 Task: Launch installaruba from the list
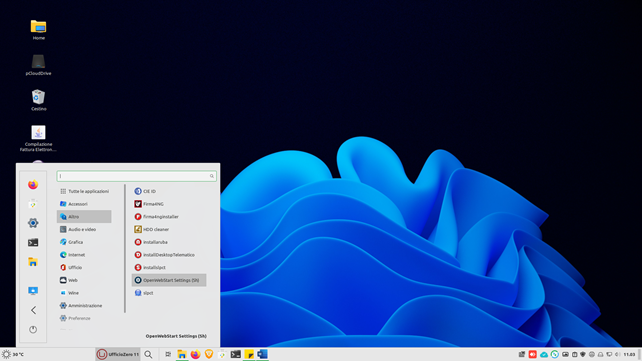tap(169, 242)
